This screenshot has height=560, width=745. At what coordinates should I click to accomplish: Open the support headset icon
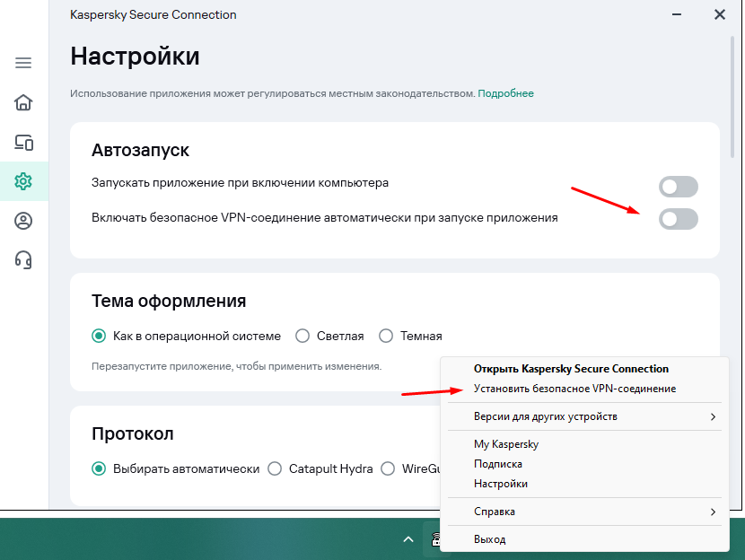(23, 260)
